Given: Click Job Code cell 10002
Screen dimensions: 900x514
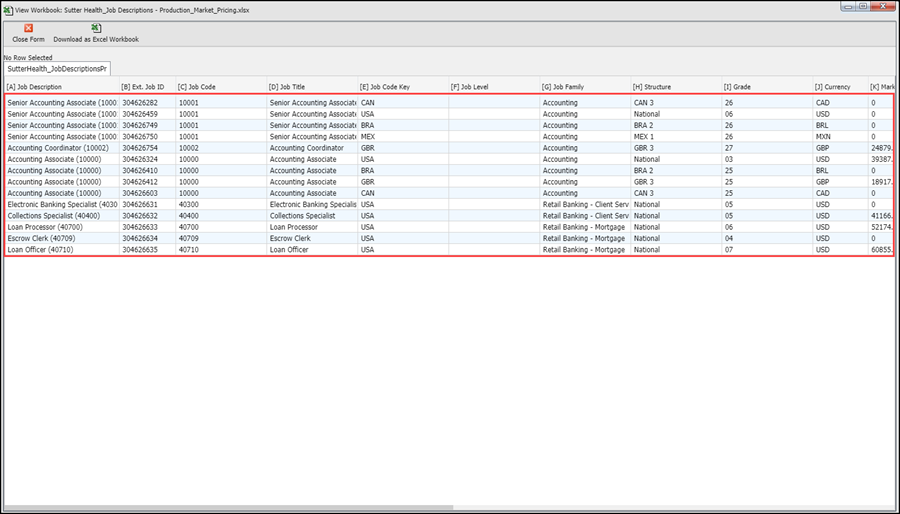Looking at the screenshot, I should [221, 148].
